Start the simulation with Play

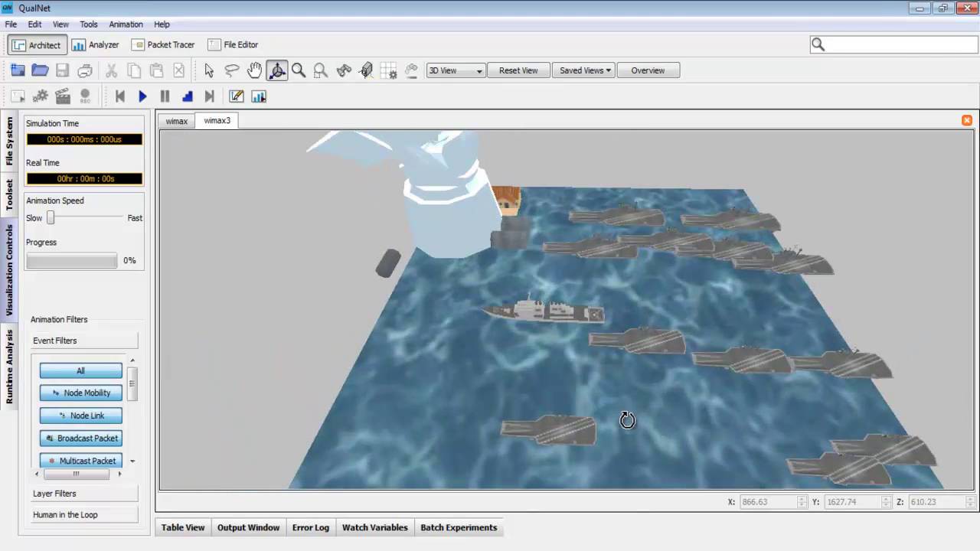click(x=142, y=96)
